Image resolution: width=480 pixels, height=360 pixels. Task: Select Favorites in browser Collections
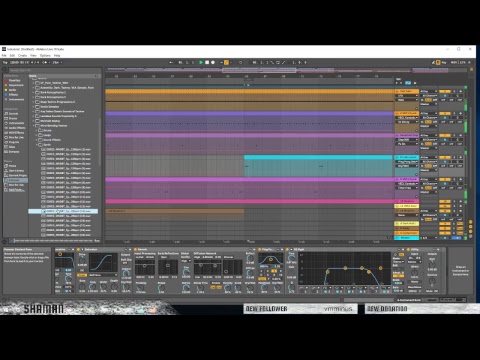14,81
